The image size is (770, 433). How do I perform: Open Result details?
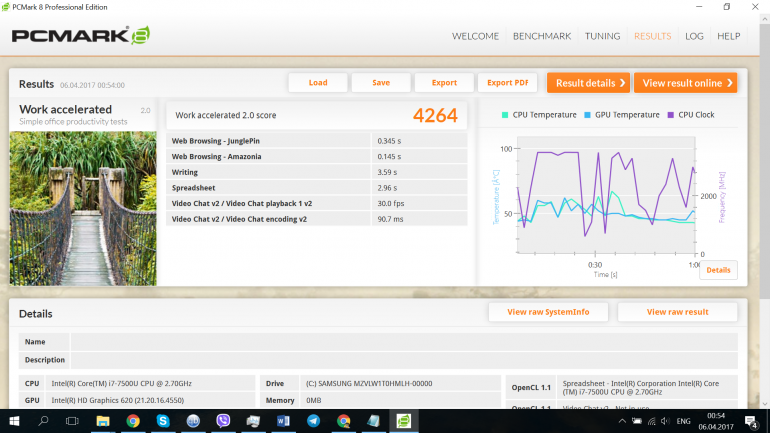coord(588,83)
